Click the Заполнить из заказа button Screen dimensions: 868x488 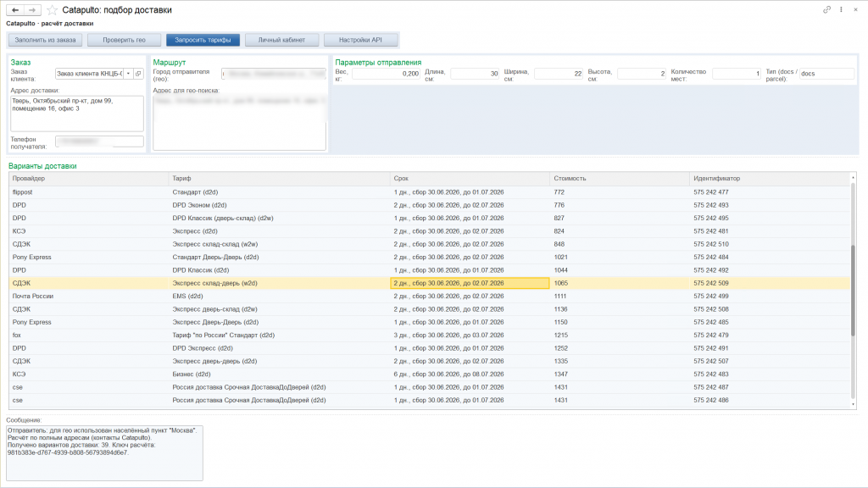tap(46, 40)
